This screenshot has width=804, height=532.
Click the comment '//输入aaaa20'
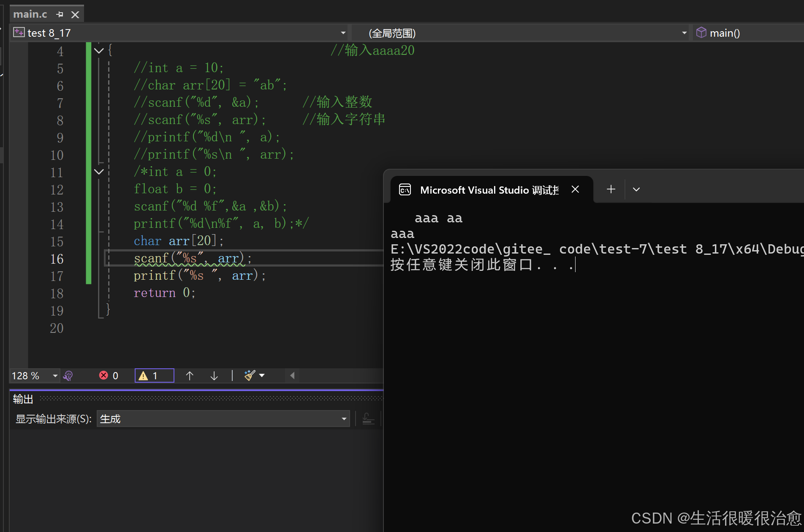(372, 50)
